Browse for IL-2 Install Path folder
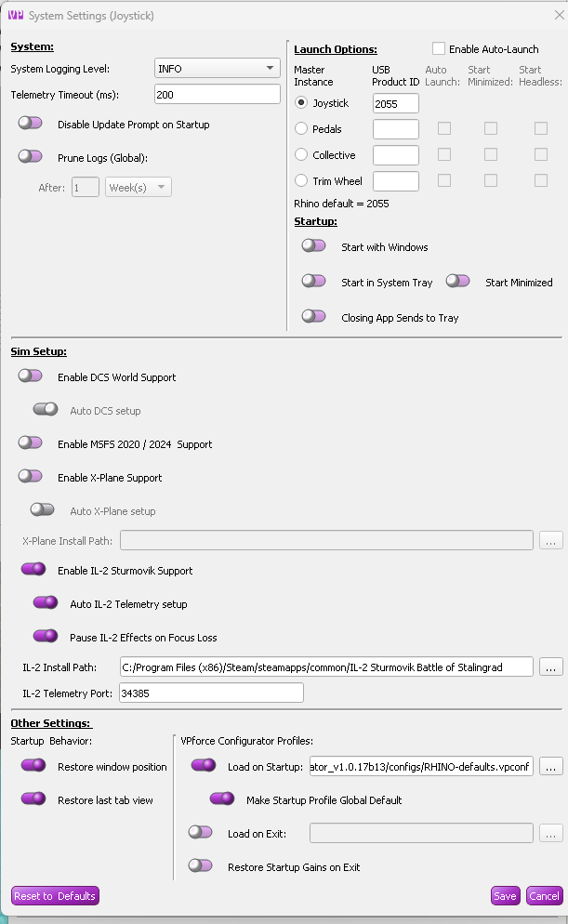The image size is (568, 924). tap(551, 667)
